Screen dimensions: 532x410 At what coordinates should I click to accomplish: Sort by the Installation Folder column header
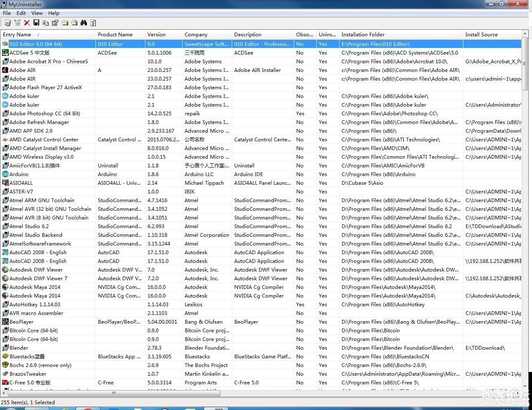pos(401,35)
